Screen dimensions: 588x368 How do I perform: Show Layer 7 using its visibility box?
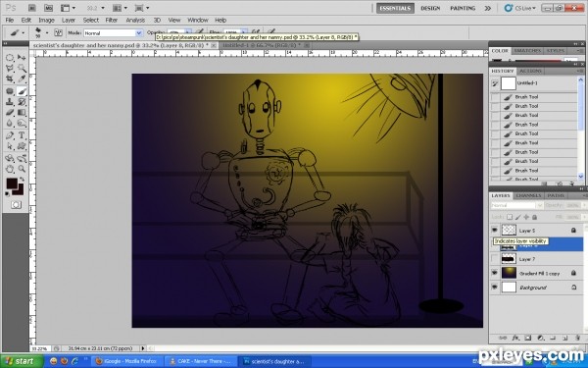click(495, 259)
